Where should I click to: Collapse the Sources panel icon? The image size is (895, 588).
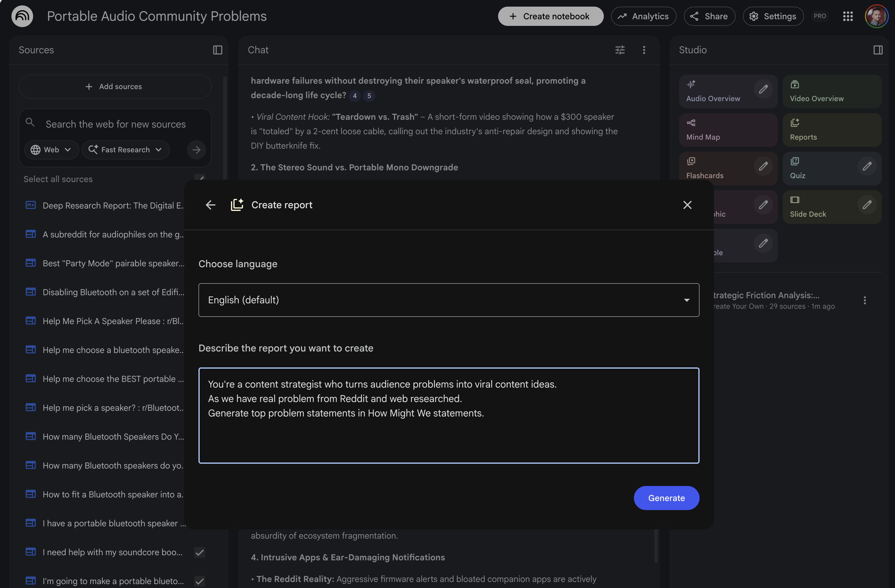coord(218,50)
